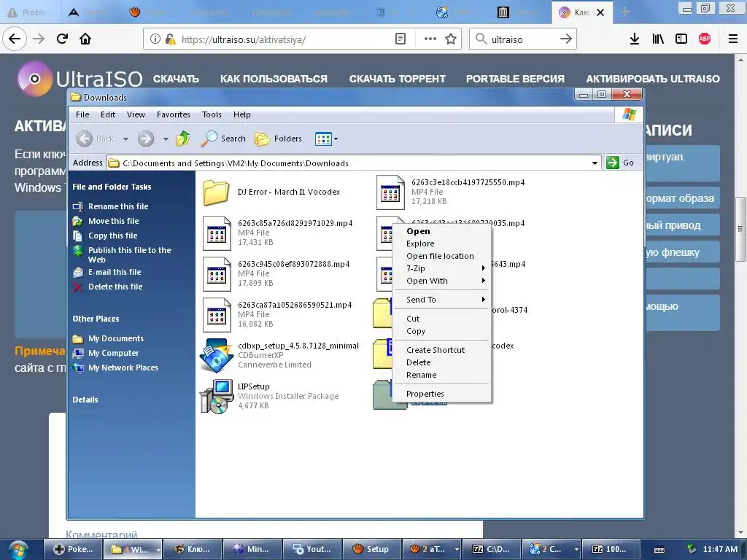This screenshot has width=747, height=560.
Task: Click the Go button
Action: tap(620, 163)
